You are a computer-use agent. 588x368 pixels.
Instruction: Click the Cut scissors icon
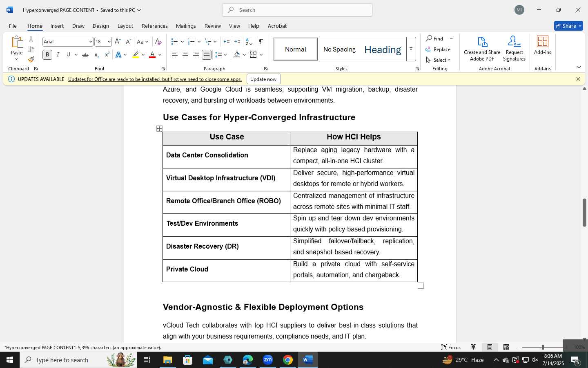(31, 39)
